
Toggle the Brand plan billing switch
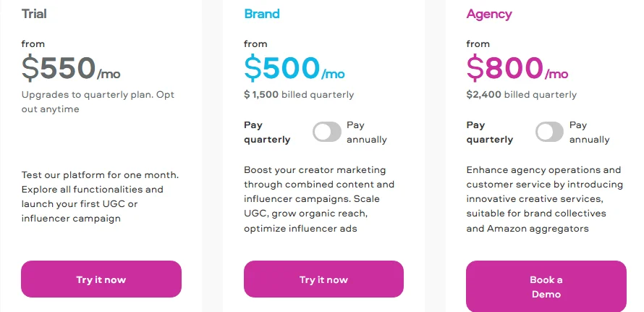327,132
